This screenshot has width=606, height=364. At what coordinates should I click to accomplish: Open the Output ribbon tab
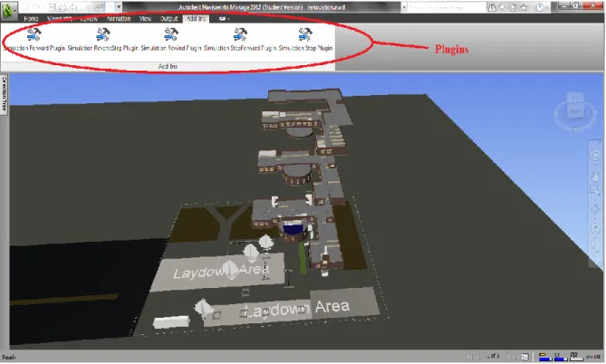pyautogui.click(x=168, y=18)
